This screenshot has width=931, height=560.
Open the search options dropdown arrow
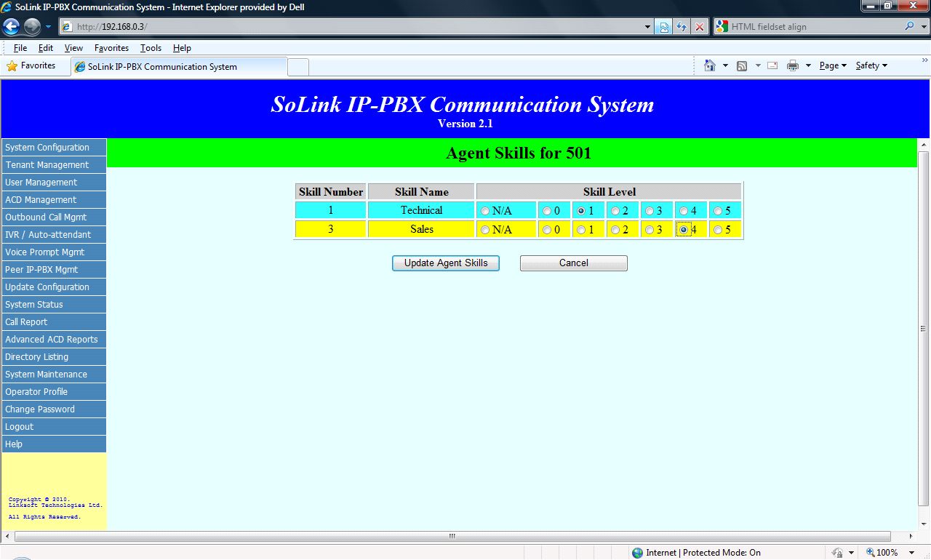coord(924,26)
